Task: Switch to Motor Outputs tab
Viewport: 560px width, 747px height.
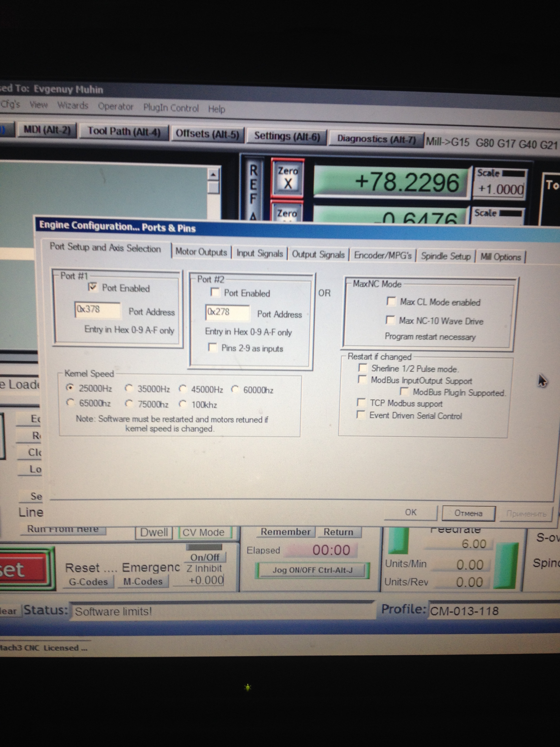Action: (201, 252)
